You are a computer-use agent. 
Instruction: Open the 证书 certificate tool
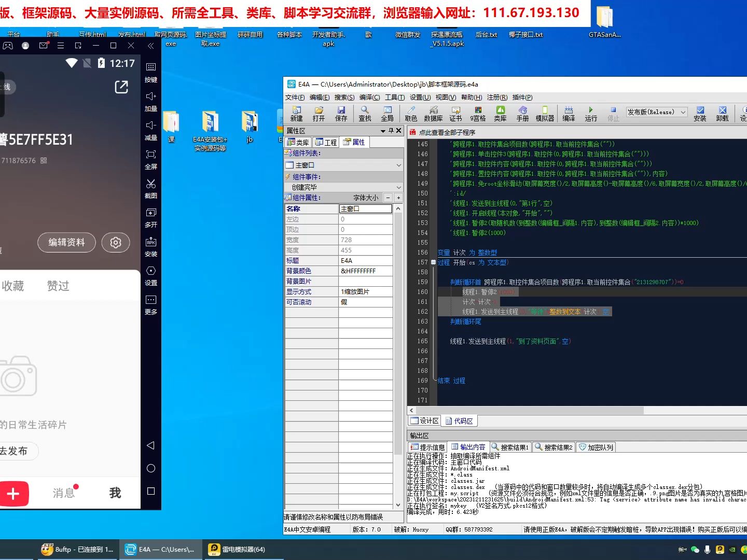pyautogui.click(x=455, y=113)
